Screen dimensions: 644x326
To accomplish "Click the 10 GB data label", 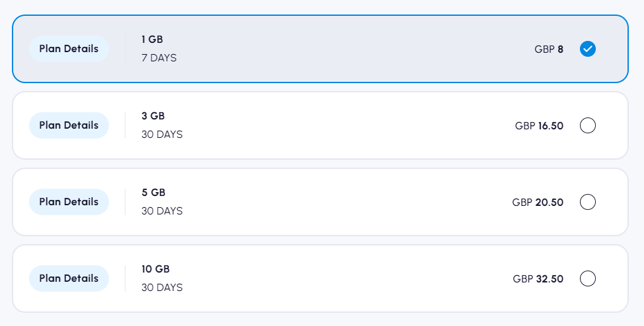I will (x=156, y=269).
